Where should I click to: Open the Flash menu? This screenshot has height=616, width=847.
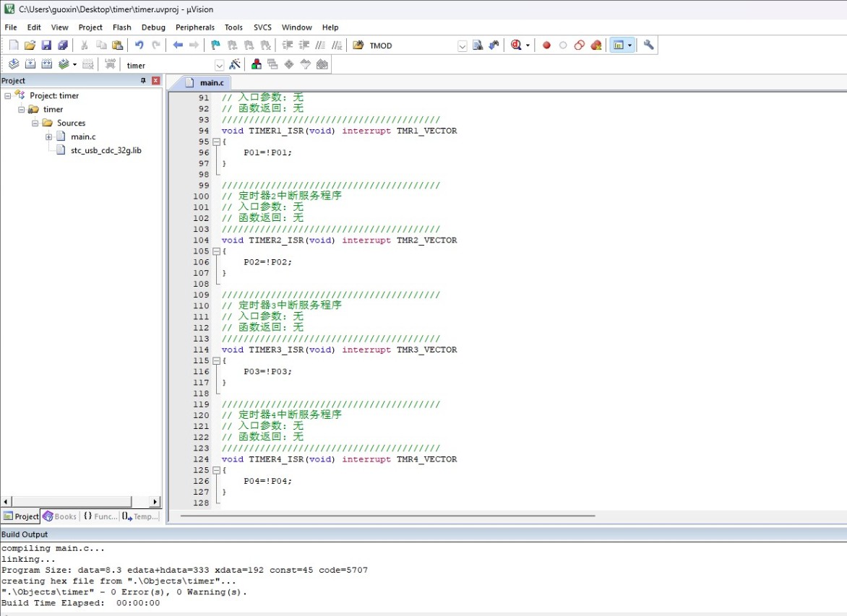coord(121,27)
